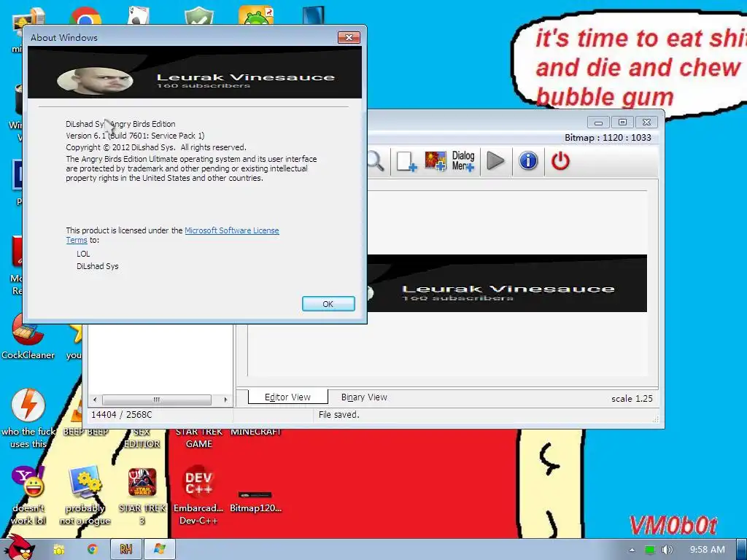Select the Chrome icon at the top of the desktop
This screenshot has height=560, width=747.
[86, 16]
